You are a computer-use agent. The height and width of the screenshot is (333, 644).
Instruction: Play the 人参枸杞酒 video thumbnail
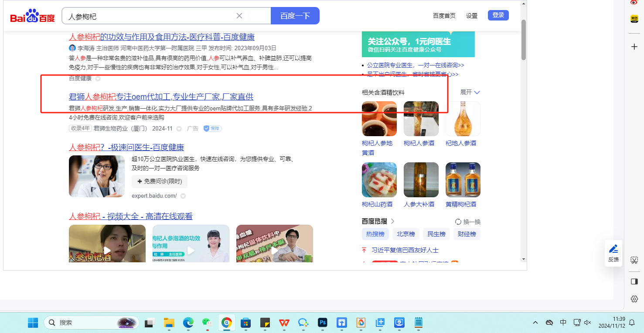pos(107,244)
